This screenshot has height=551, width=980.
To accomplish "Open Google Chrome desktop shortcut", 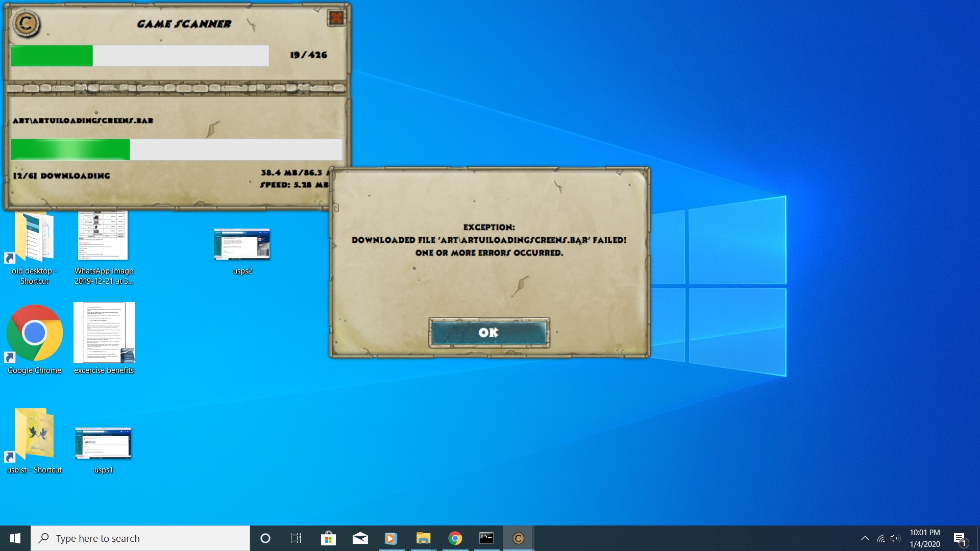I will [34, 334].
